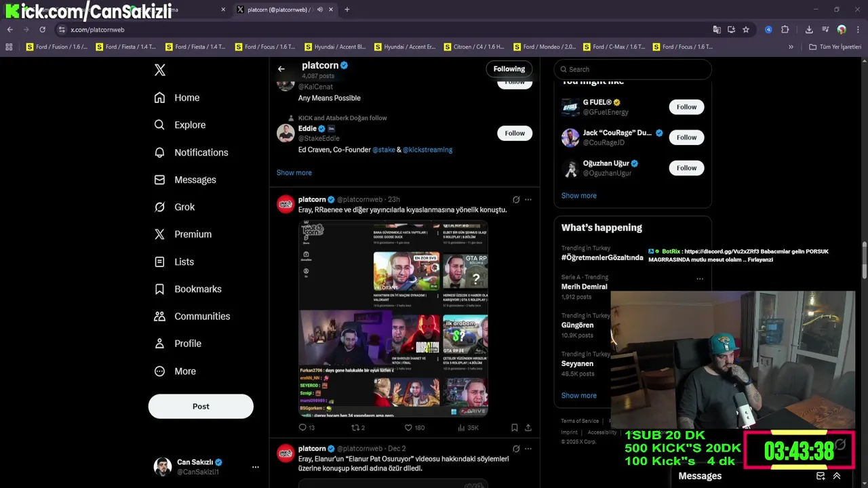Bookmark this page with star icon

tap(746, 29)
